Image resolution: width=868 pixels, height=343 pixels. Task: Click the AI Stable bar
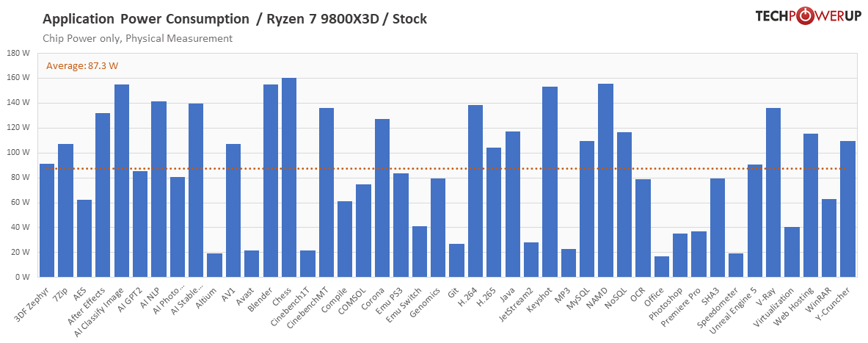[197, 190]
